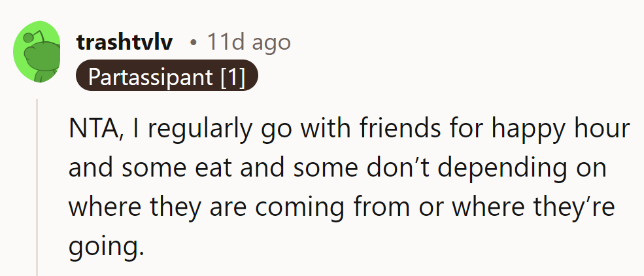This screenshot has height=276, width=644.
Task: Click the dot separator before timestamp
Action: (192, 43)
